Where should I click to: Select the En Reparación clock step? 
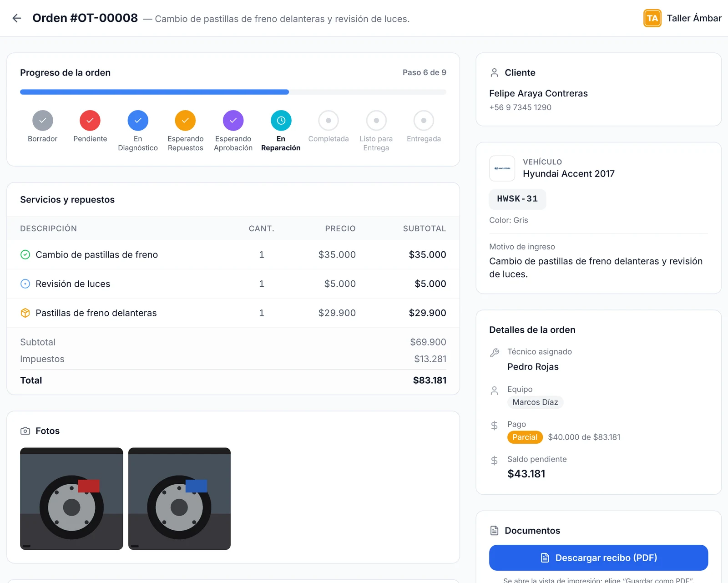[x=281, y=121]
